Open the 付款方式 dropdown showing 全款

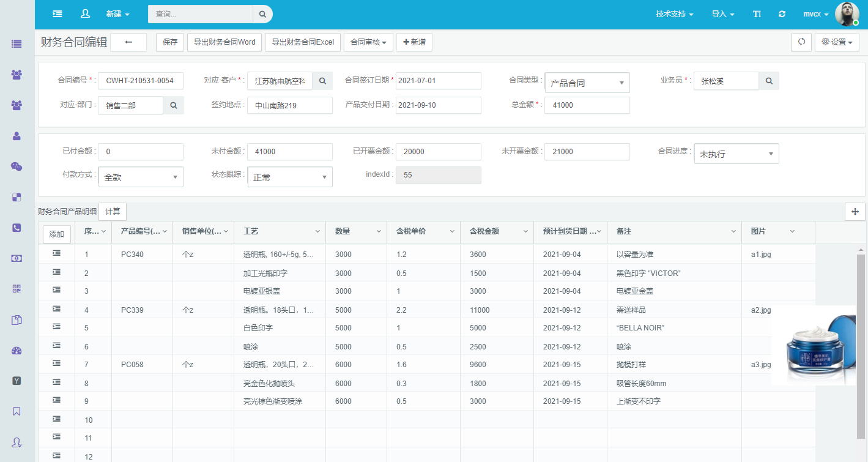pos(141,177)
